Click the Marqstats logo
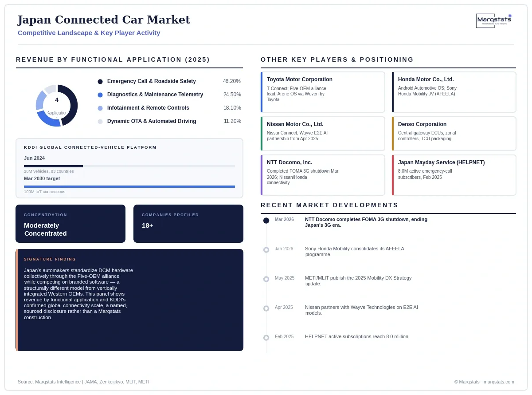The width and height of the screenshot is (532, 395). coord(494,20)
